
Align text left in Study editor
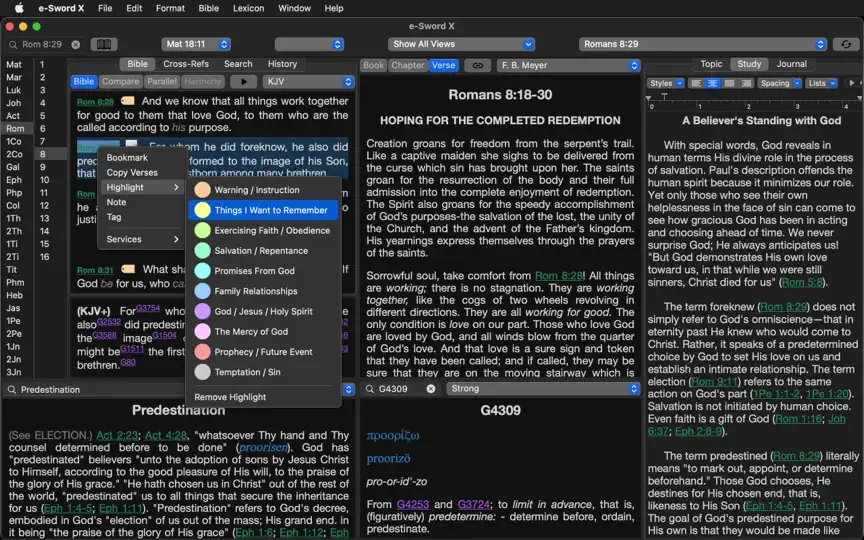click(696, 83)
